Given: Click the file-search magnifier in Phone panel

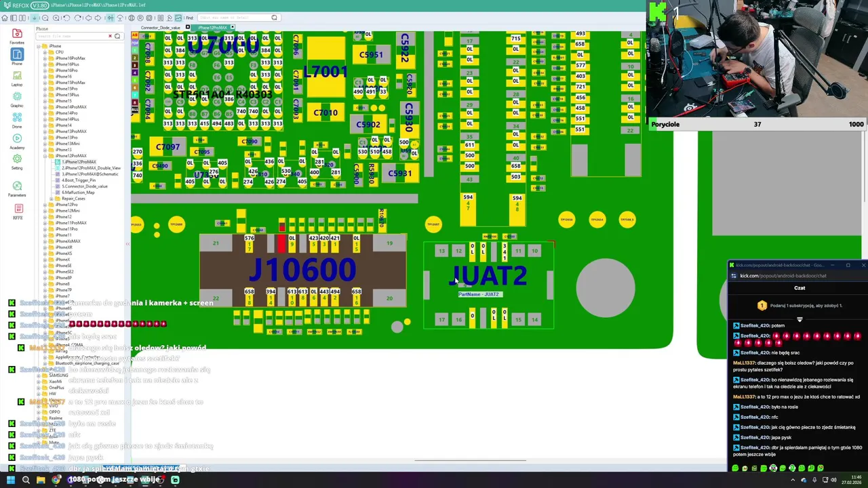Looking at the screenshot, I should coord(117,36).
